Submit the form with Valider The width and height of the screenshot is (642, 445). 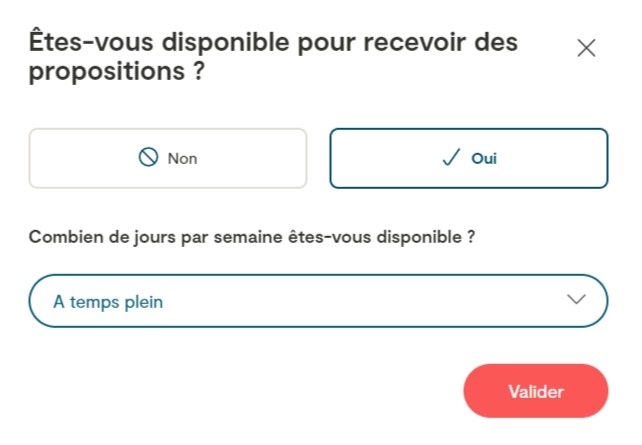coord(535,391)
